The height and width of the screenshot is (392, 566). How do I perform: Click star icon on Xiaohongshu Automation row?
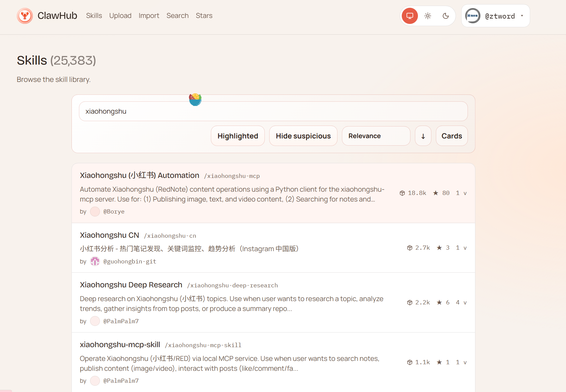436,193
